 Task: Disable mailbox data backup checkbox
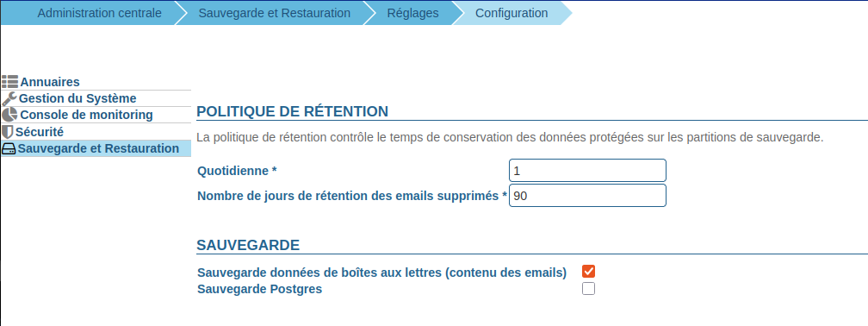point(588,272)
